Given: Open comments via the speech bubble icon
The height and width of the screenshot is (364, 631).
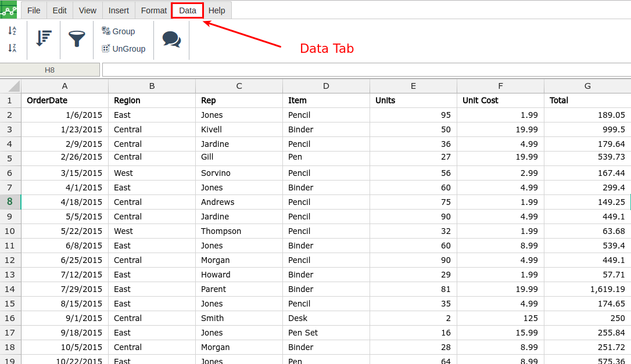Looking at the screenshot, I should (x=171, y=39).
